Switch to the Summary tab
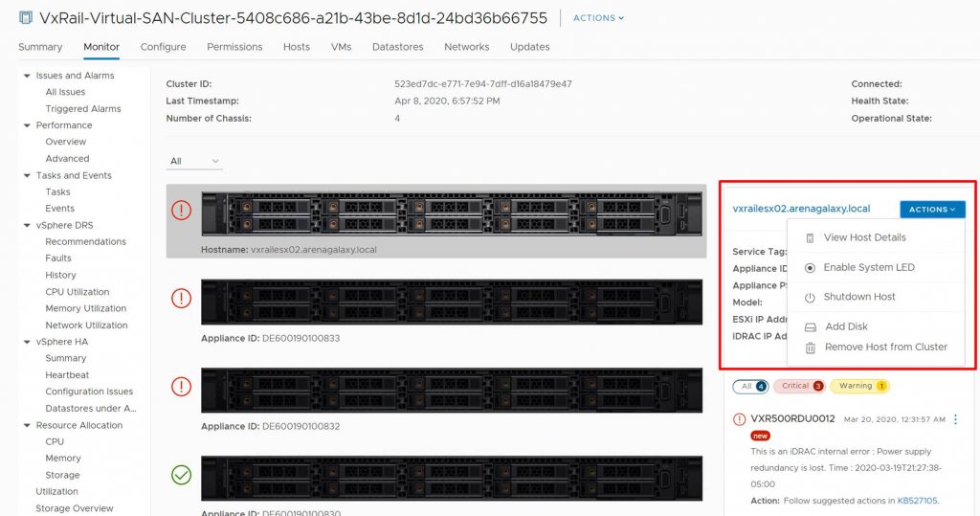 40,47
